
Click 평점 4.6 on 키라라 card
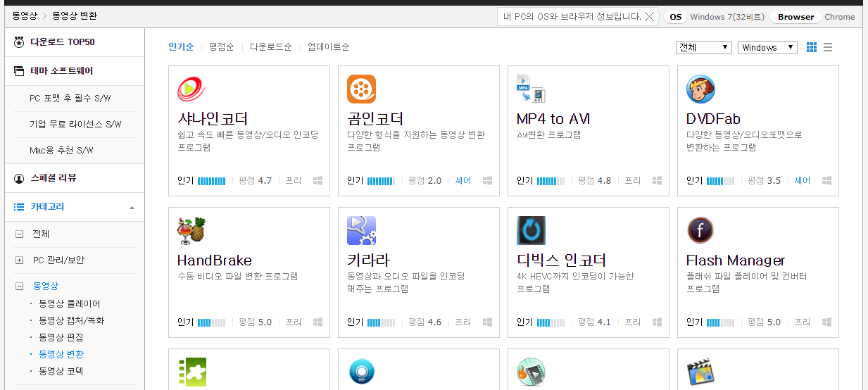(425, 322)
